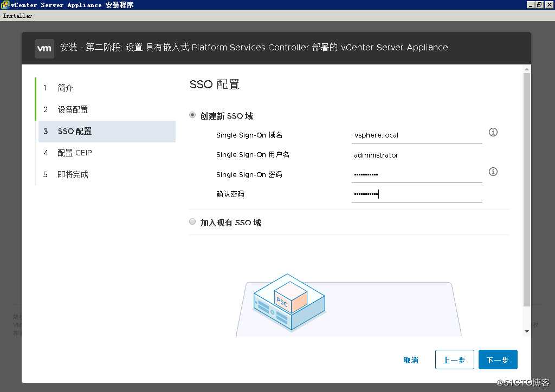This screenshot has width=555, height=392.
Task: Click the info icon beside SSO password field
Action: coord(493,172)
